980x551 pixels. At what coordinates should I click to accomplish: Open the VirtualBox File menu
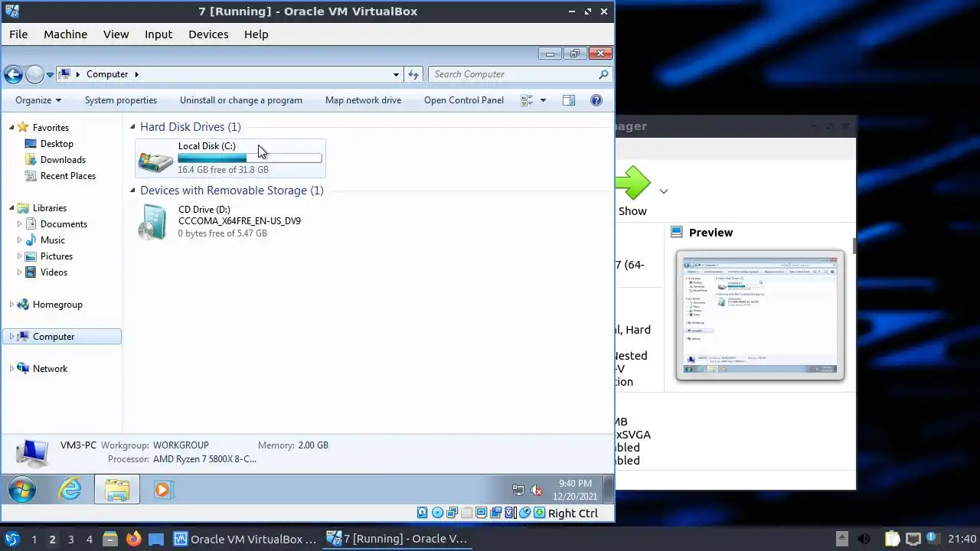pos(18,34)
